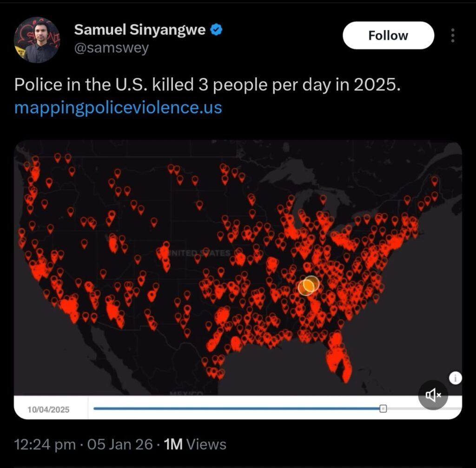Image resolution: width=476 pixels, height=468 pixels.
Task: Click the highlighted orange circle map marker
Action: [x=309, y=285]
